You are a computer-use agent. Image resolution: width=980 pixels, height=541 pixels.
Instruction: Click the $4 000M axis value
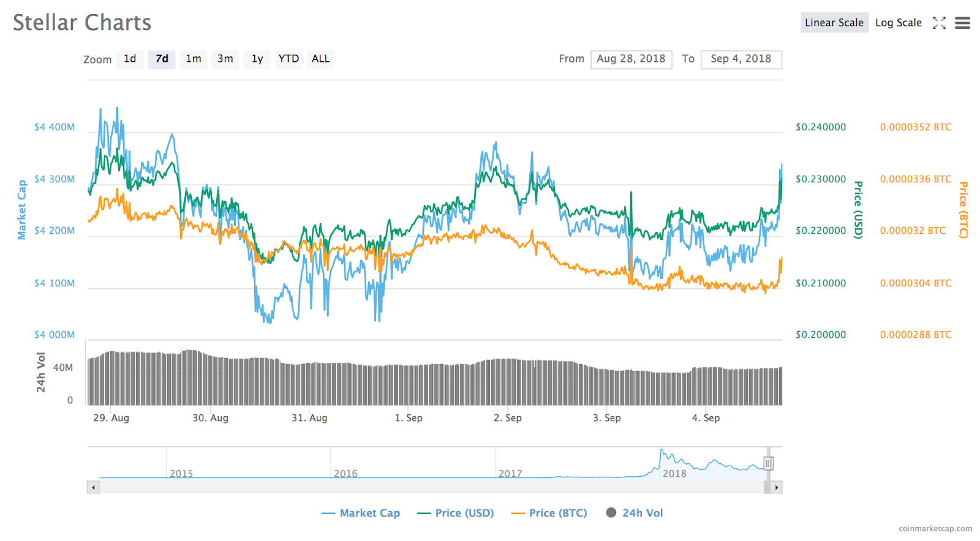[55, 335]
